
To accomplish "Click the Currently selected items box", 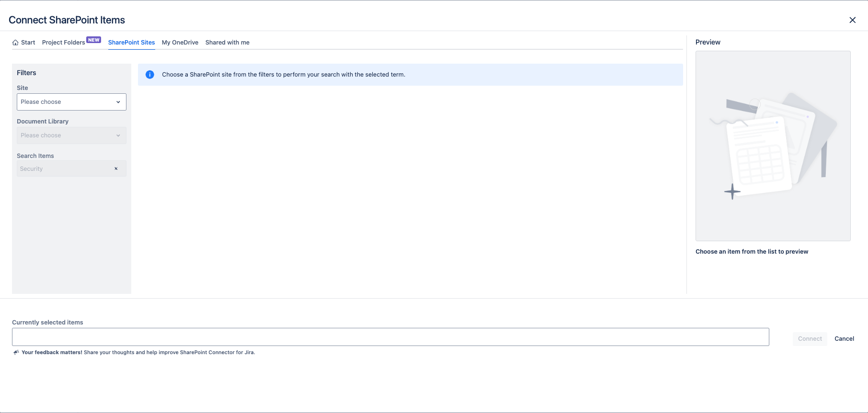I will coord(390,337).
